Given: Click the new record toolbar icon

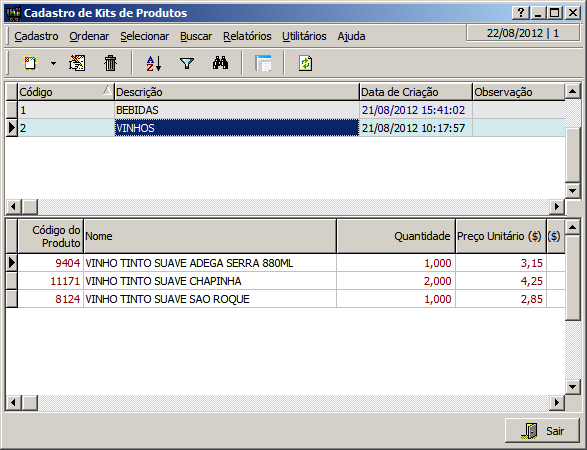Looking at the screenshot, I should [x=30, y=63].
